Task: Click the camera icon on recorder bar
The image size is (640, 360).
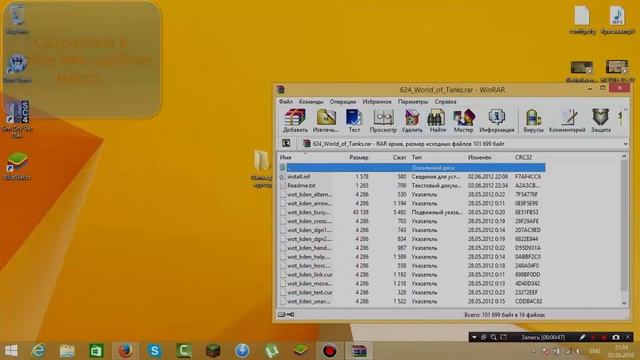Action: 616,337
